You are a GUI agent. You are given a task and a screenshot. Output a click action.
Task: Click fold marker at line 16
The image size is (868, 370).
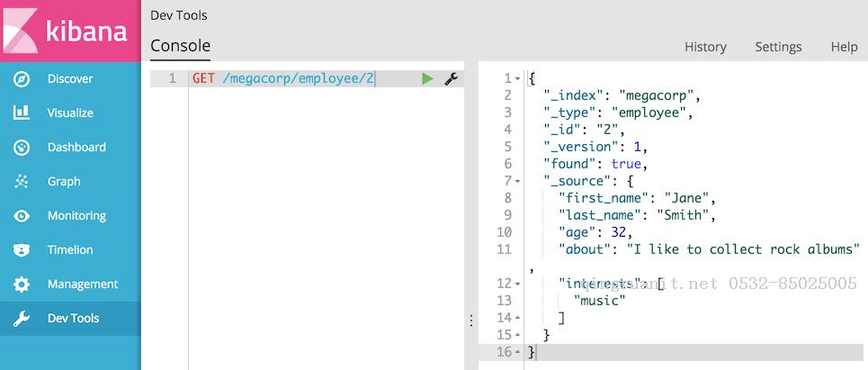pyautogui.click(x=517, y=352)
